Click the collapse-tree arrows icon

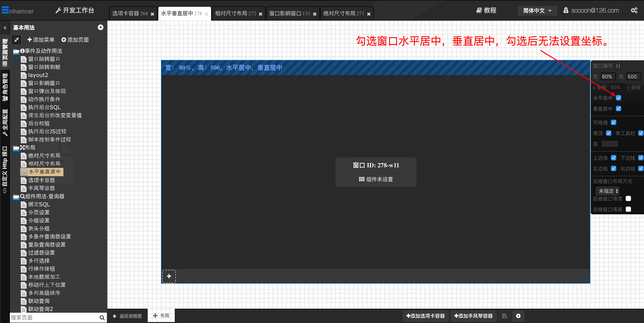pyautogui.click(x=17, y=40)
